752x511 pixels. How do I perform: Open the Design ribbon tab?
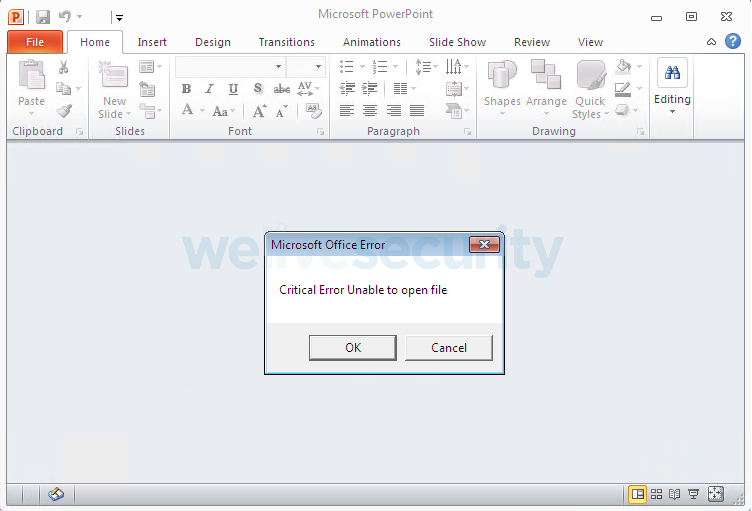point(213,42)
